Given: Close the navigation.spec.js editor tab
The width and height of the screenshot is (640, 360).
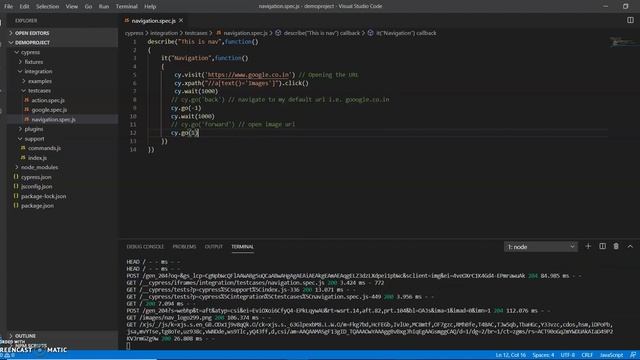Looking at the screenshot, I should [181, 20].
